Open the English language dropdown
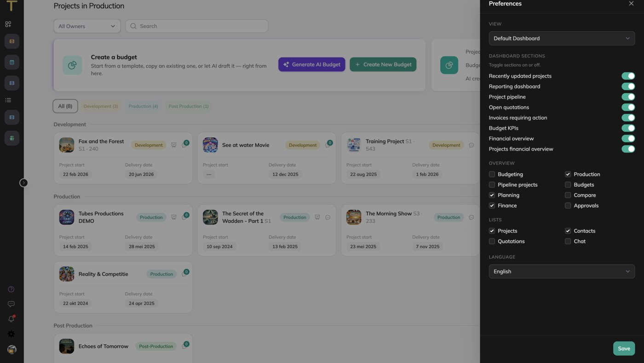The width and height of the screenshot is (644, 363). coord(562,271)
